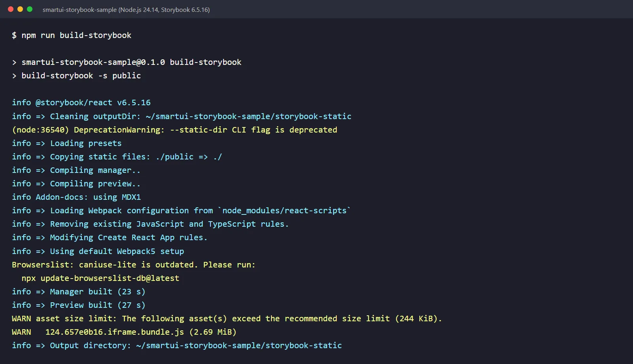Click the 'WARN asset size limit' line
This screenshot has height=364, width=633.
[227, 318]
